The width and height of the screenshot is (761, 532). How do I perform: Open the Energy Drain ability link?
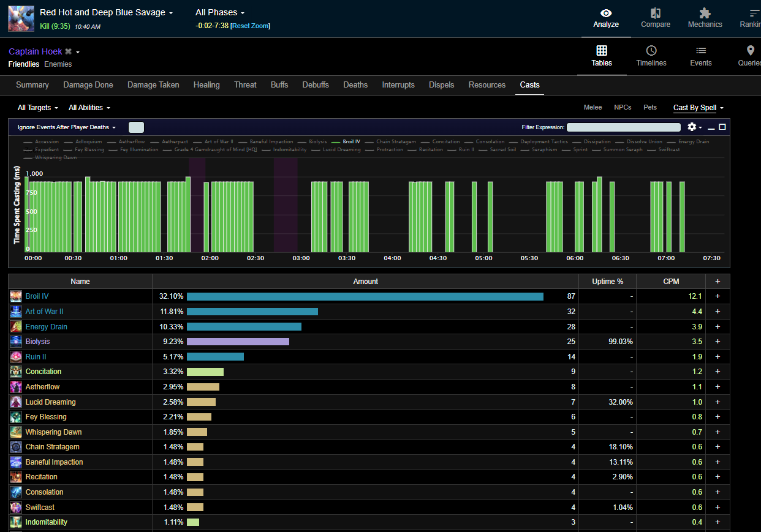click(46, 327)
